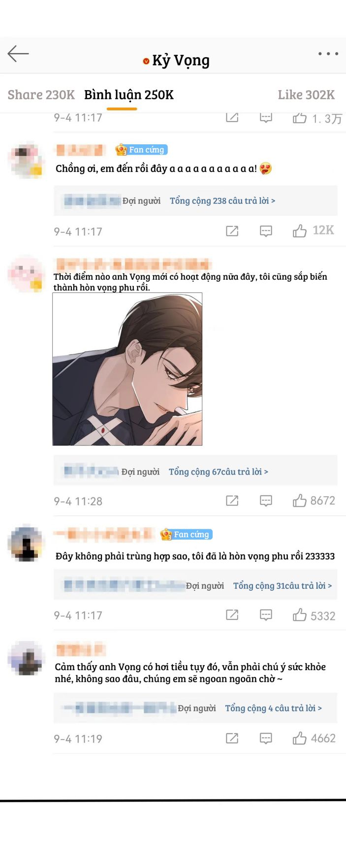Click share icon beside the 5332 likes count

point(232,615)
